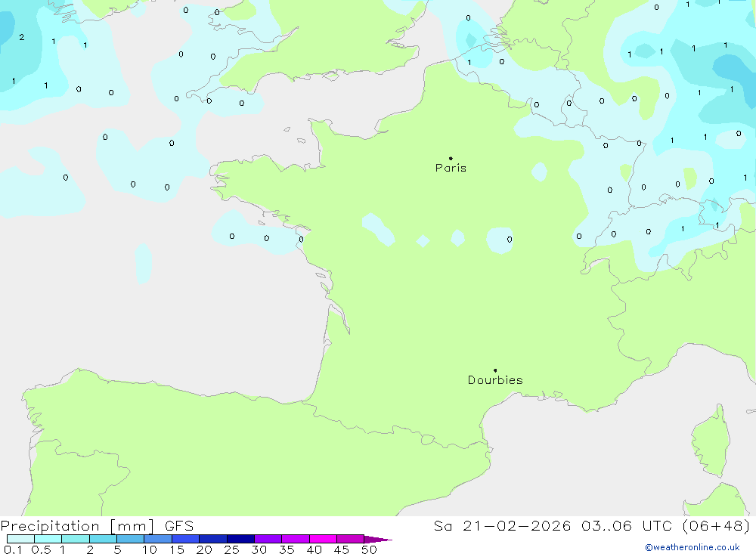Pick the 15–20 mm legend swatch
756x554 pixels.
pyautogui.click(x=186, y=539)
